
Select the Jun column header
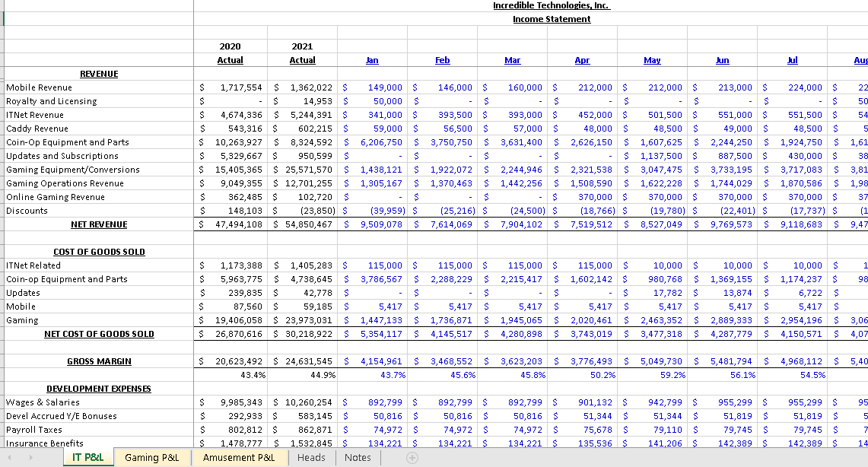[x=723, y=60]
